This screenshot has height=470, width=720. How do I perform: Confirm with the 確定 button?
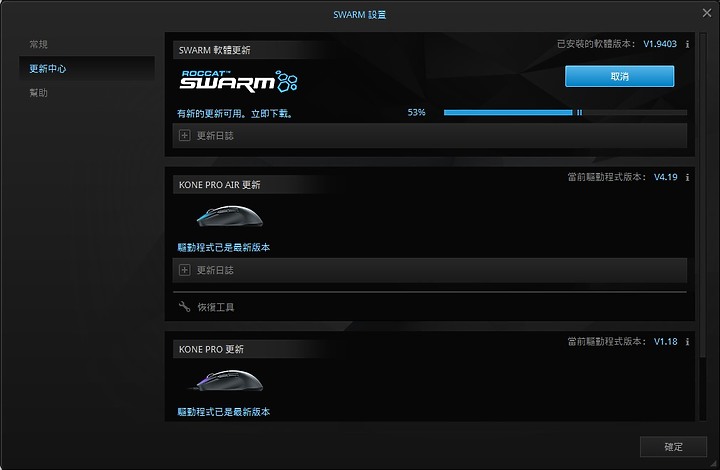[673, 447]
